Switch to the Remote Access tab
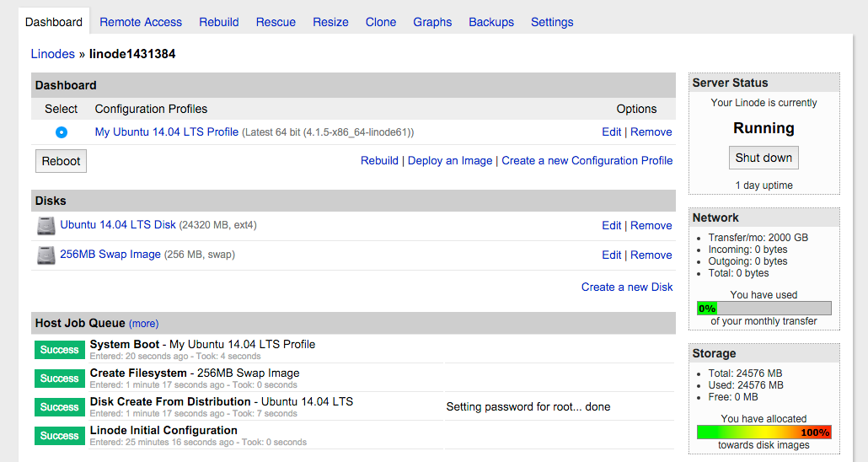The image size is (868, 462). [x=141, y=22]
